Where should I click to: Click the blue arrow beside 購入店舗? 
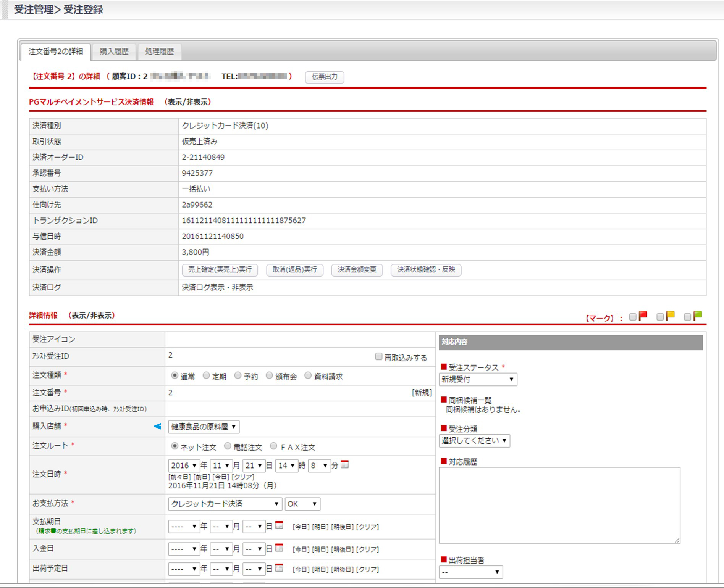tap(157, 426)
